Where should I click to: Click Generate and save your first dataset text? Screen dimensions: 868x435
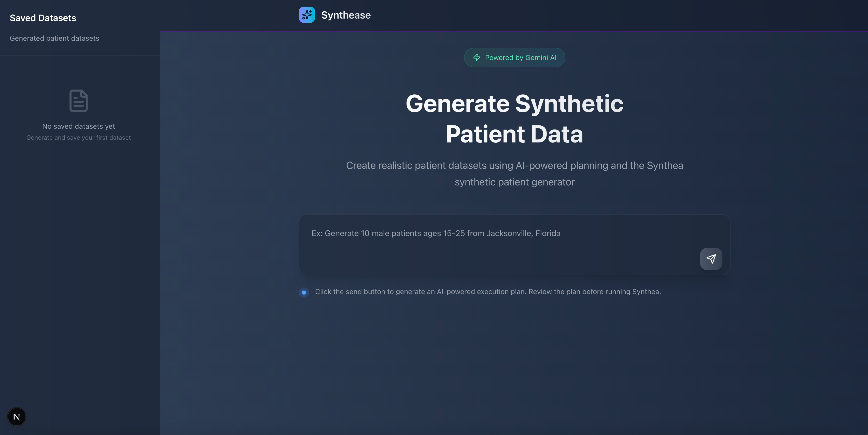[78, 138]
